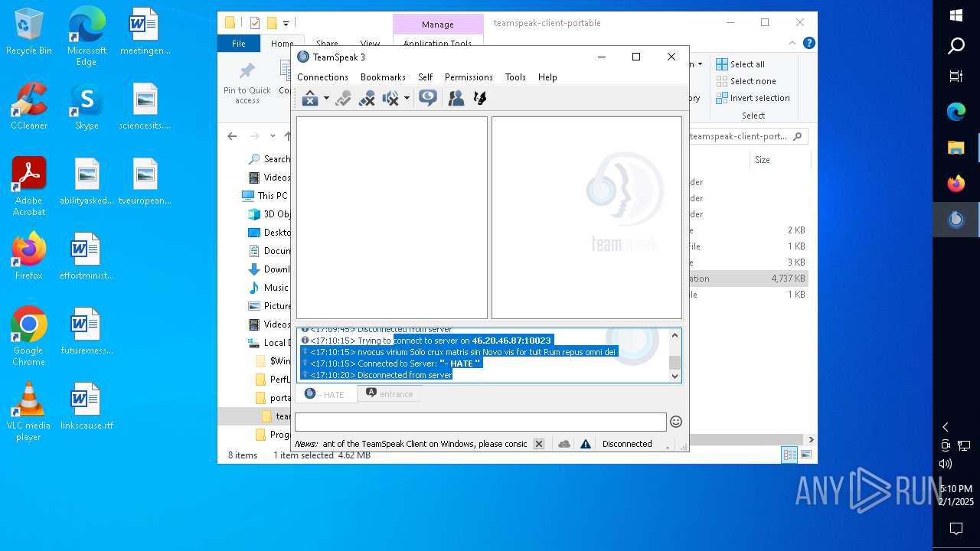Open dropdown arrow beside the mute speakers icon
This screenshot has width=980, height=551.
407,98
